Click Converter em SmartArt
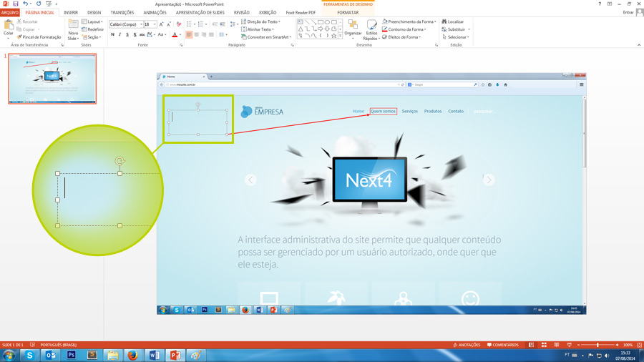Image resolution: width=644 pixels, height=362 pixels. point(266,37)
